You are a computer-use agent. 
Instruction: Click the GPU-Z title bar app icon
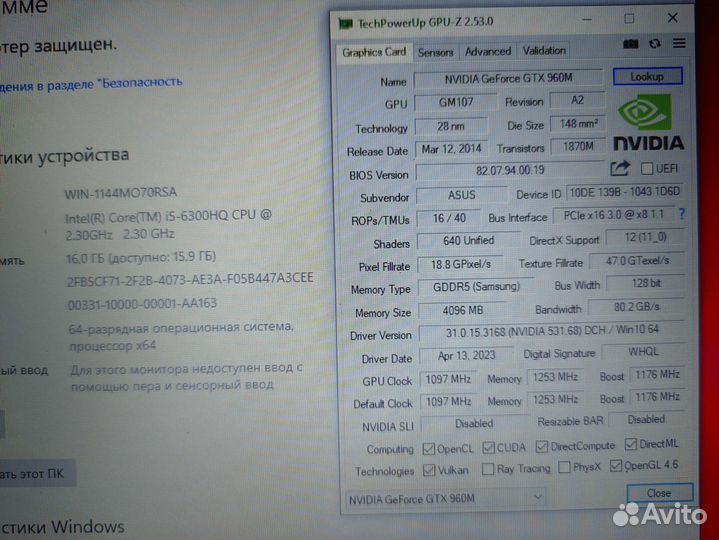(345, 23)
